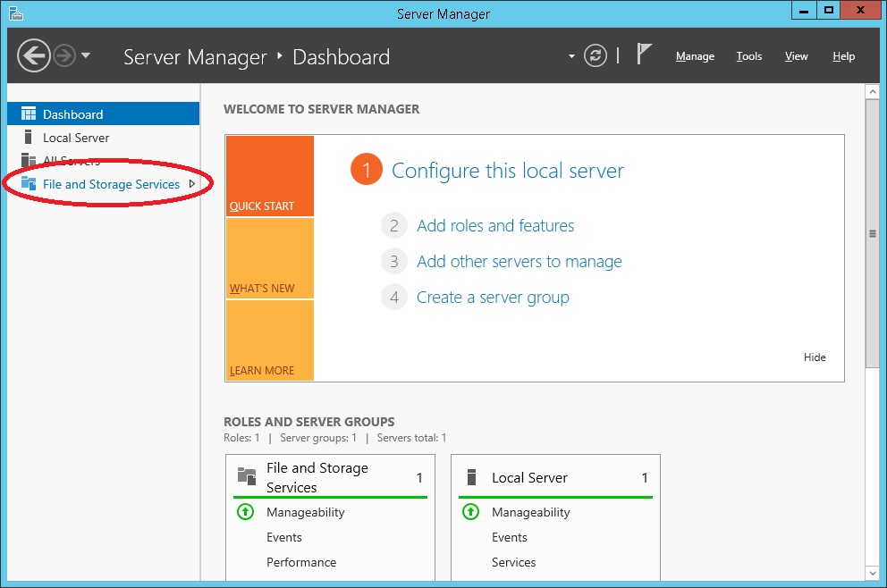Expand File and Storage Services arrow
Viewport: 887px width, 588px height.
point(191,184)
